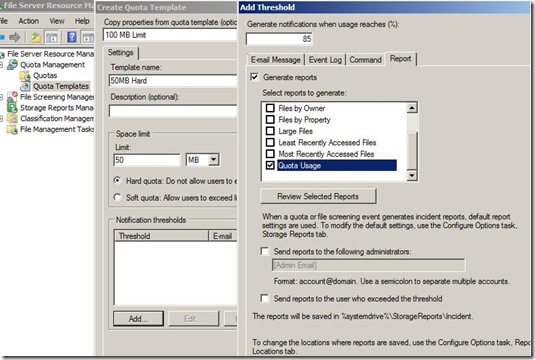
Task: Select the Report tab
Action: (401, 59)
